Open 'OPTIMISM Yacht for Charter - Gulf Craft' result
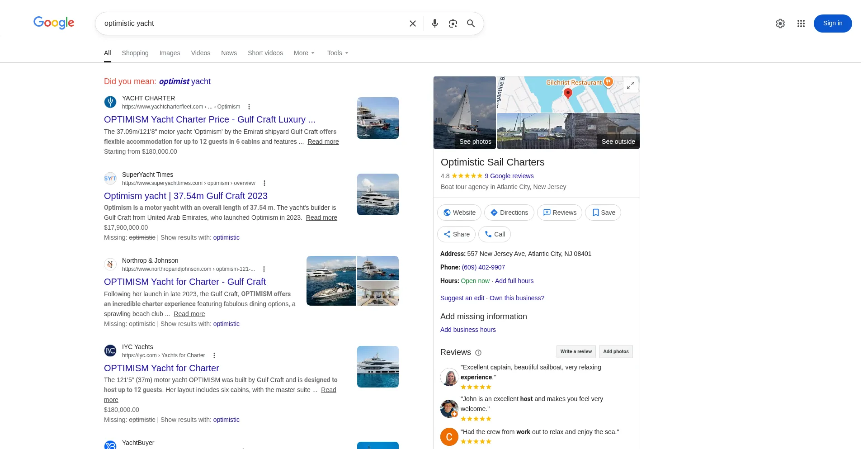Image resolution: width=868 pixels, height=449 pixels. pos(185,282)
